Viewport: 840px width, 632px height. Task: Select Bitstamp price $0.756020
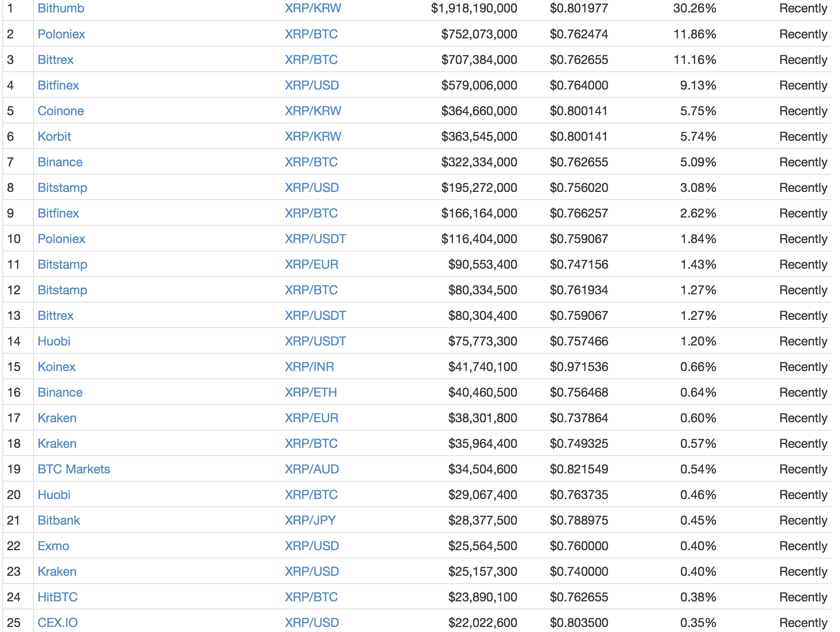(x=579, y=187)
